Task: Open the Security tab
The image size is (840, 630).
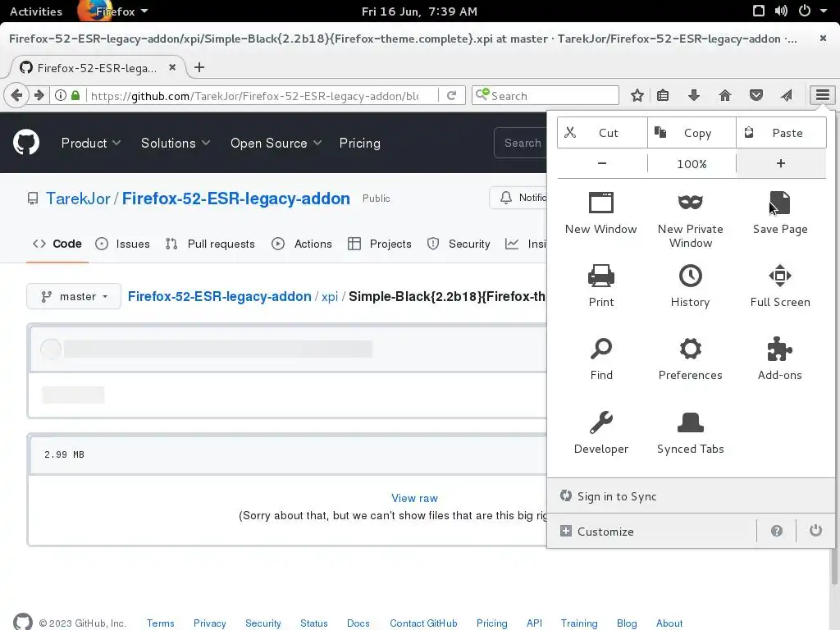Action: click(x=459, y=244)
